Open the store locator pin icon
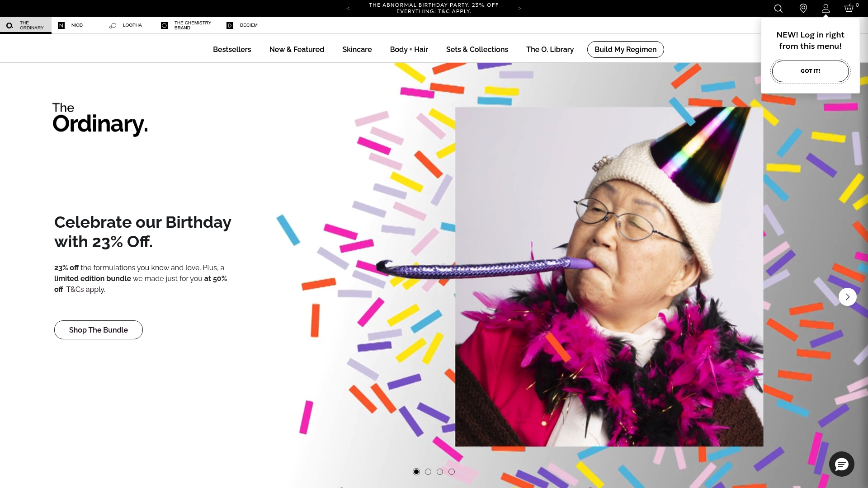 pyautogui.click(x=803, y=9)
